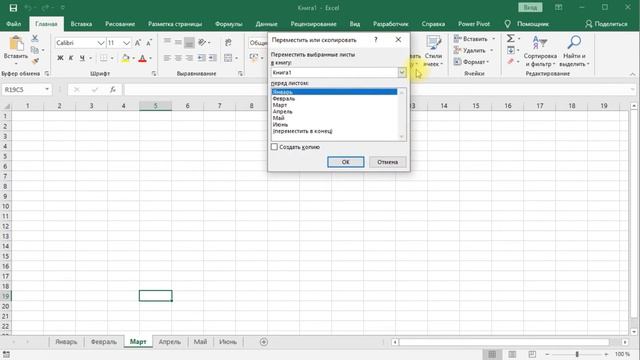
Task: Click the red font color button
Action: tap(142, 58)
